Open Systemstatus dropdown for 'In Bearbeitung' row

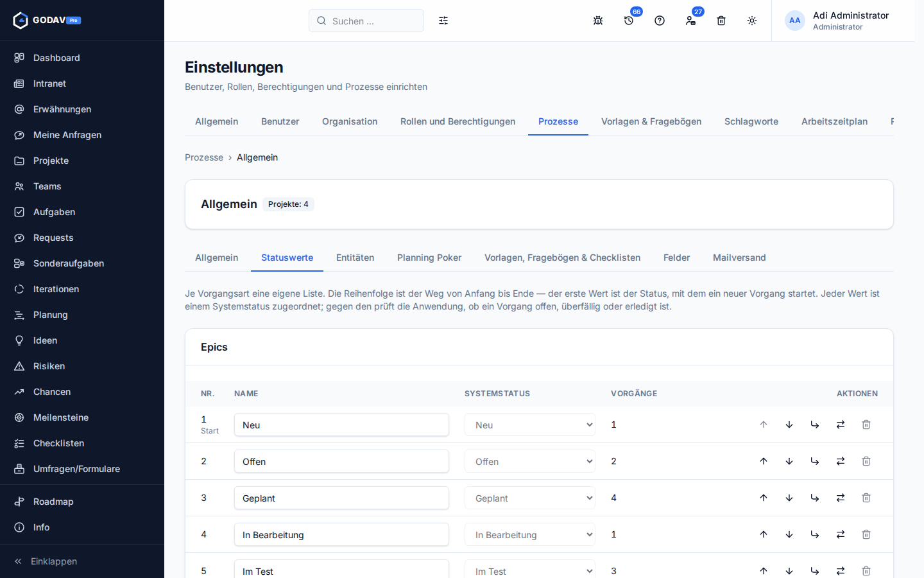point(530,534)
